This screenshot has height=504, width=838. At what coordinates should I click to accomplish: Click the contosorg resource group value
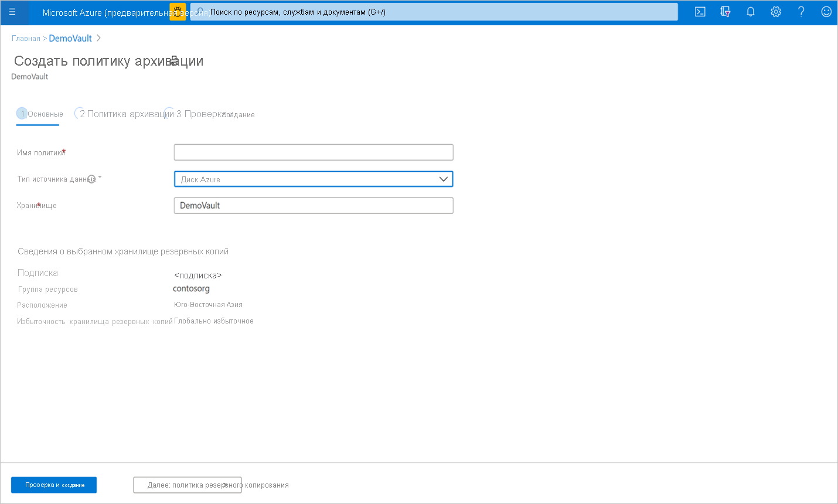[x=191, y=289]
